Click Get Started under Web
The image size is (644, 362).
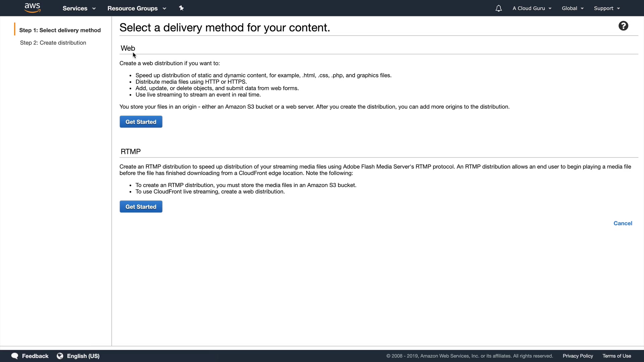click(x=141, y=122)
